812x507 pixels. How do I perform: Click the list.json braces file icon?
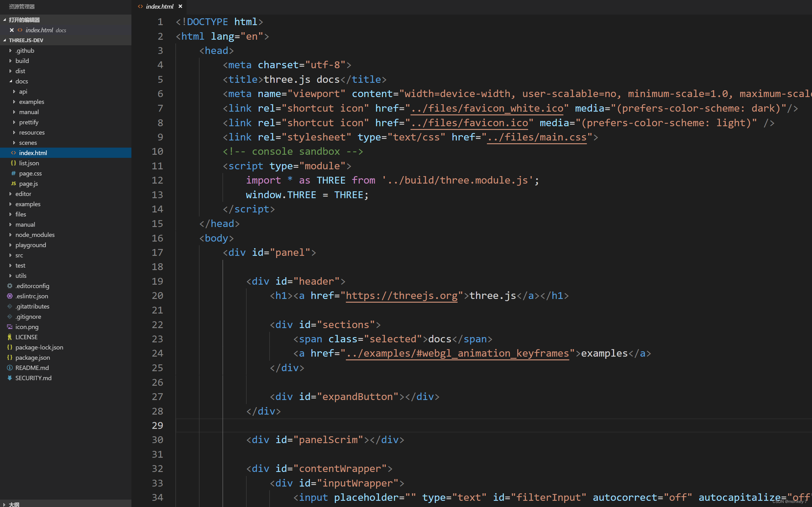pos(13,163)
